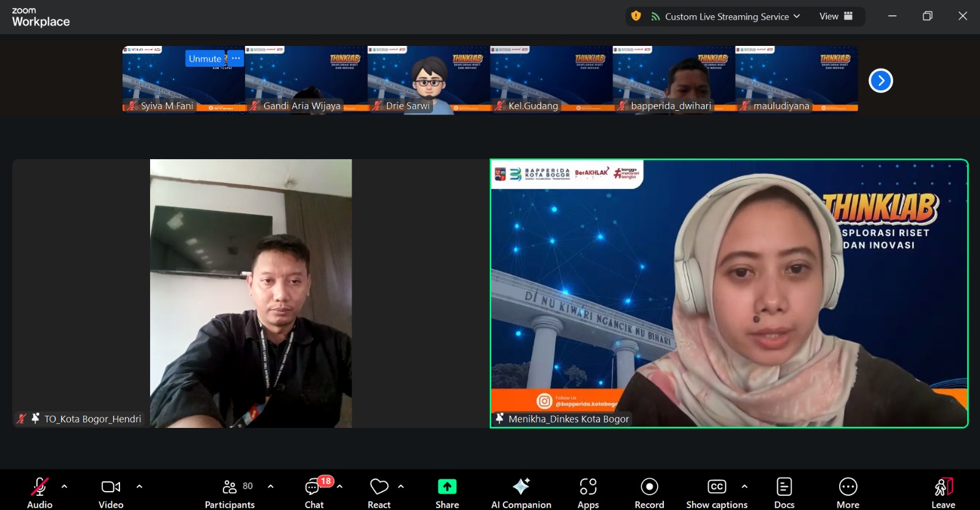Open the Apps panel
Image resolution: width=980 pixels, height=510 pixels.
(x=587, y=487)
